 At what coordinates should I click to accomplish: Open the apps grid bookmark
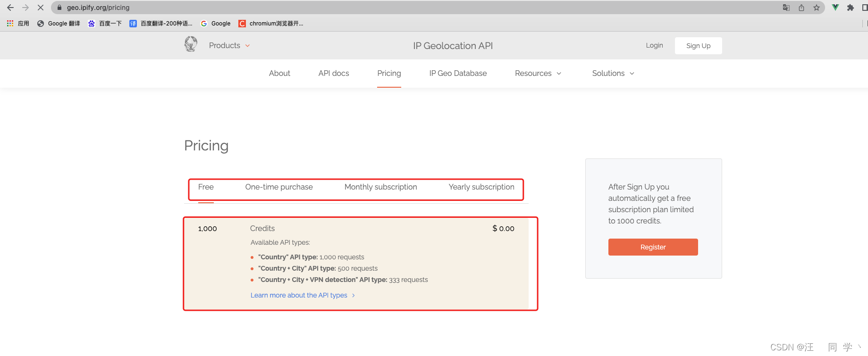tap(18, 24)
